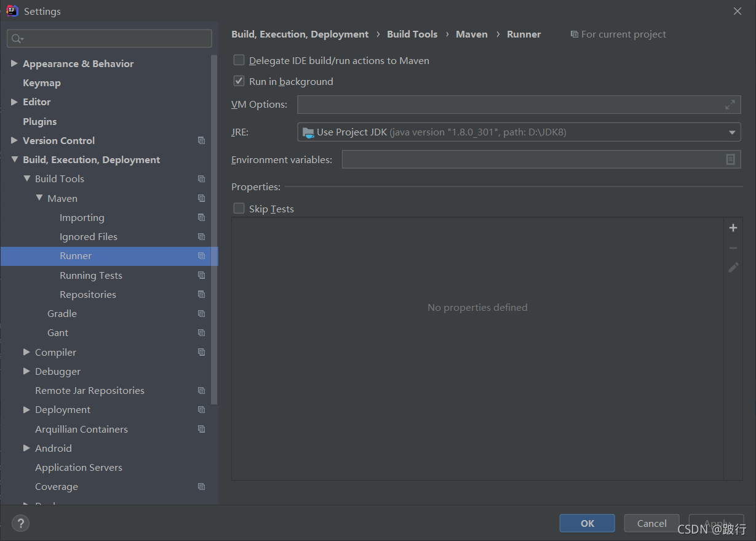
Task: Expand the Compiler node
Action: (26, 352)
